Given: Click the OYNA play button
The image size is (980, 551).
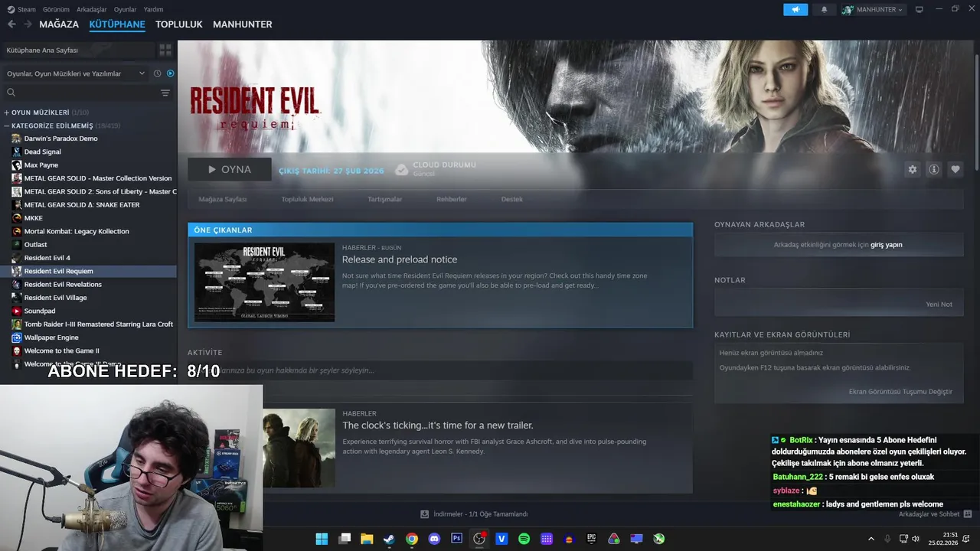Looking at the screenshot, I should point(230,170).
